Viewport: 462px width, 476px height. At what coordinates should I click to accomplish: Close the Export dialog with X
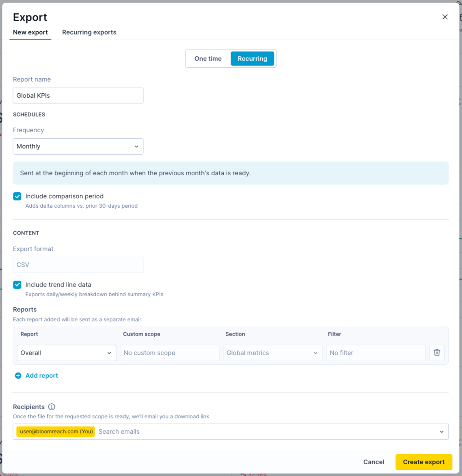445,17
